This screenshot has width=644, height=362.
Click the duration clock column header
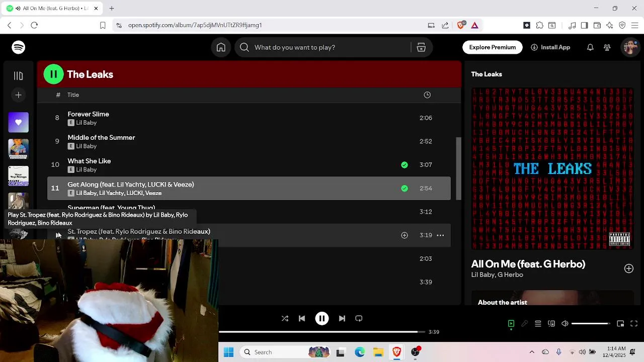tap(427, 95)
